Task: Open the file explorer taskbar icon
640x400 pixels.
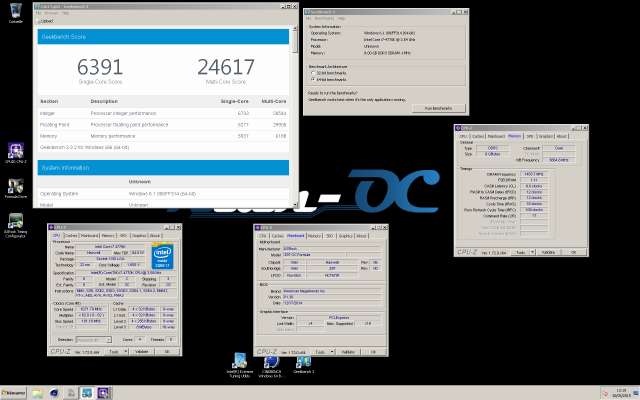Action: coord(38,393)
